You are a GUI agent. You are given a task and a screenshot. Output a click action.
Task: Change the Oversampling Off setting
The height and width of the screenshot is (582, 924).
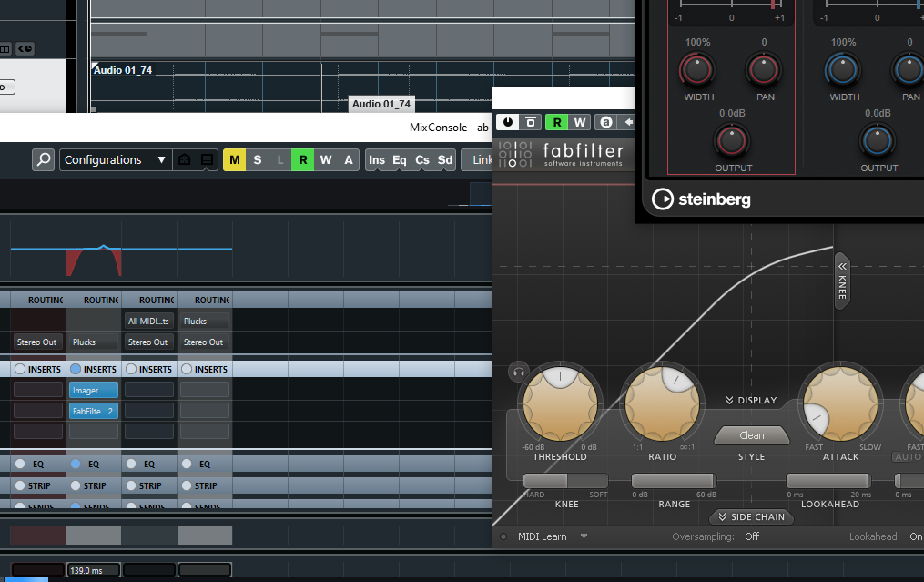click(752, 536)
